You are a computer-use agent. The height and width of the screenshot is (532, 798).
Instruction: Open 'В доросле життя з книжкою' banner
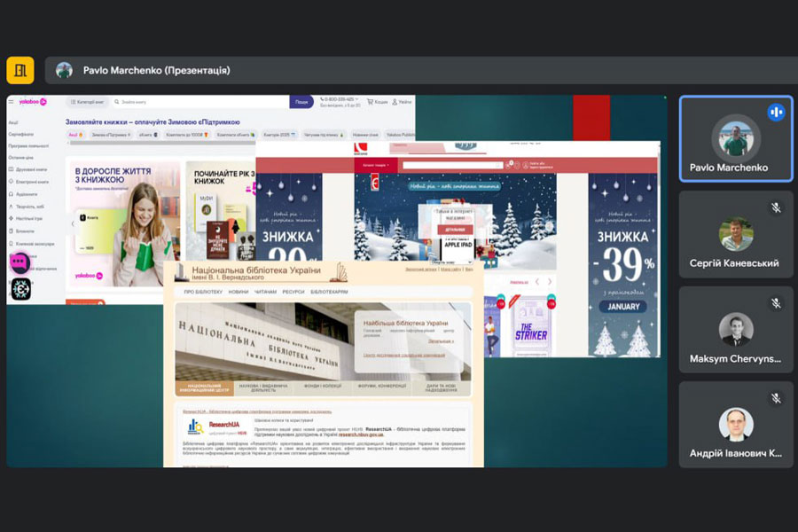click(123, 223)
